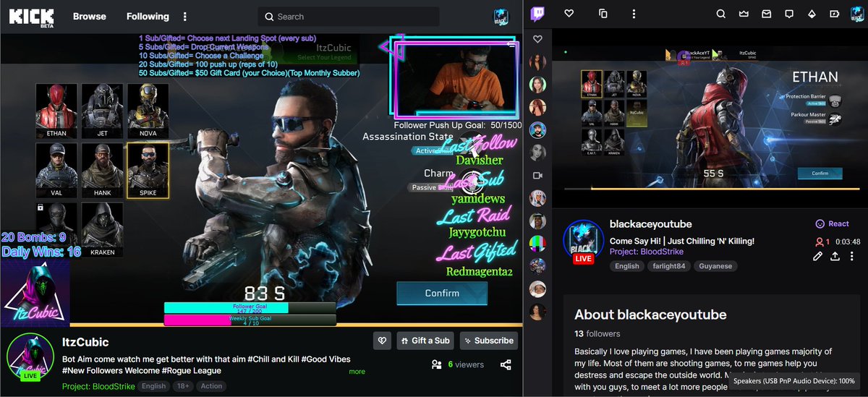
Task: Select the Action tag on the Kick stream
Action: (211, 386)
